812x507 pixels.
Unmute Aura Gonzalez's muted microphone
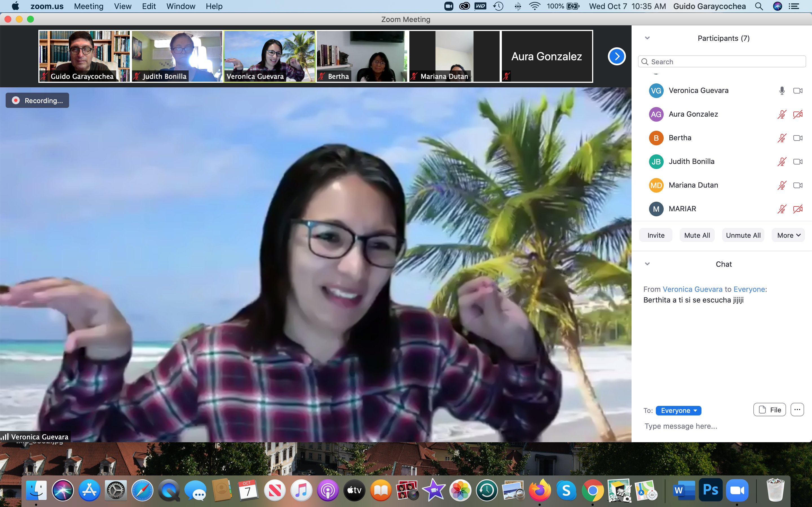coord(782,114)
